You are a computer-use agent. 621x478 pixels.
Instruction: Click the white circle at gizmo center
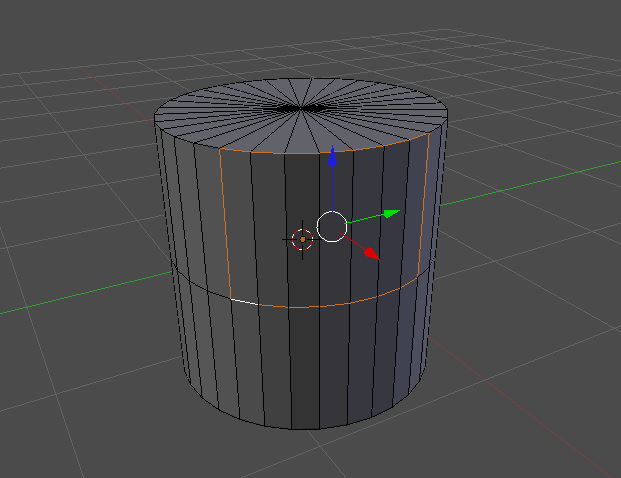coord(332,227)
